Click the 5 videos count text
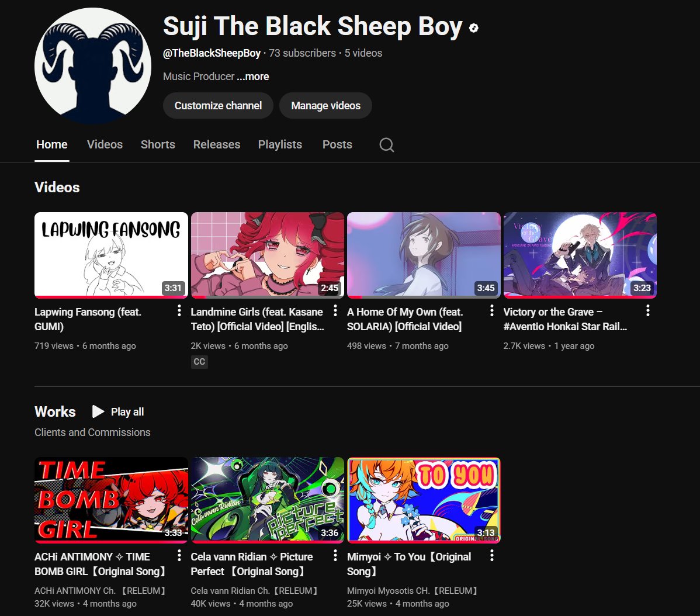The image size is (700, 616). pyautogui.click(x=363, y=53)
